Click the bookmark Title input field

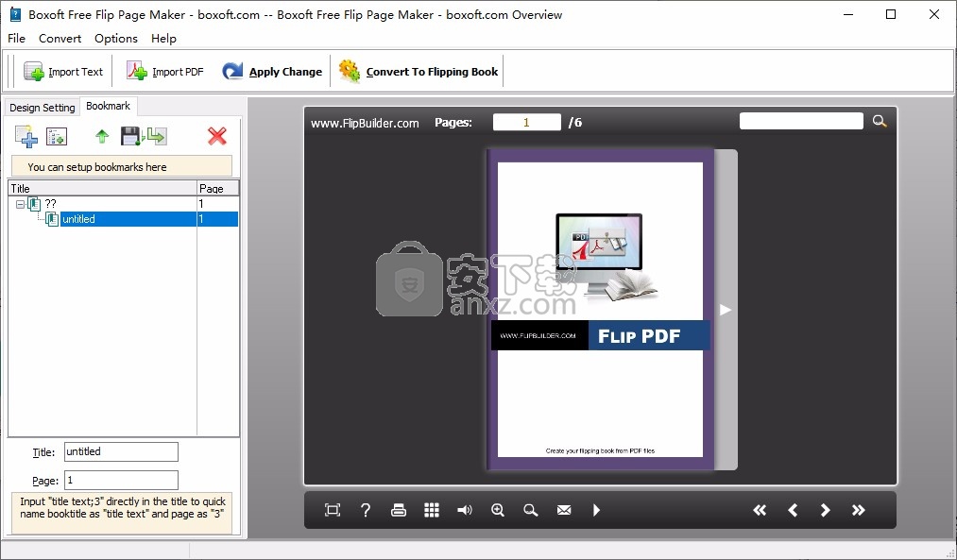click(x=121, y=452)
